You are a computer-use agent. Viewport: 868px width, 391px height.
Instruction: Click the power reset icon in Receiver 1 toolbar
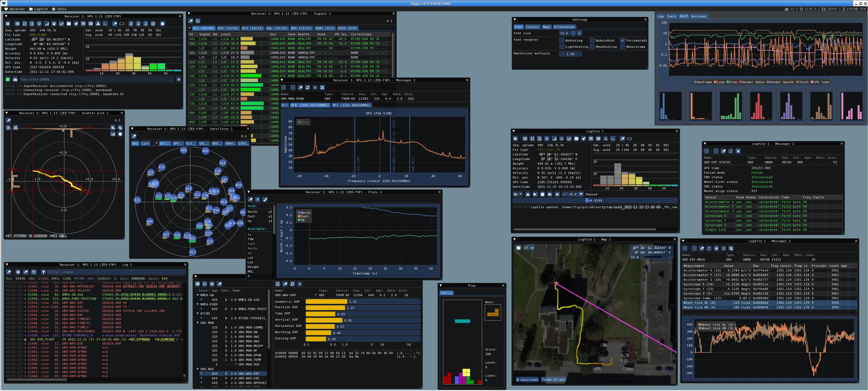153,24
